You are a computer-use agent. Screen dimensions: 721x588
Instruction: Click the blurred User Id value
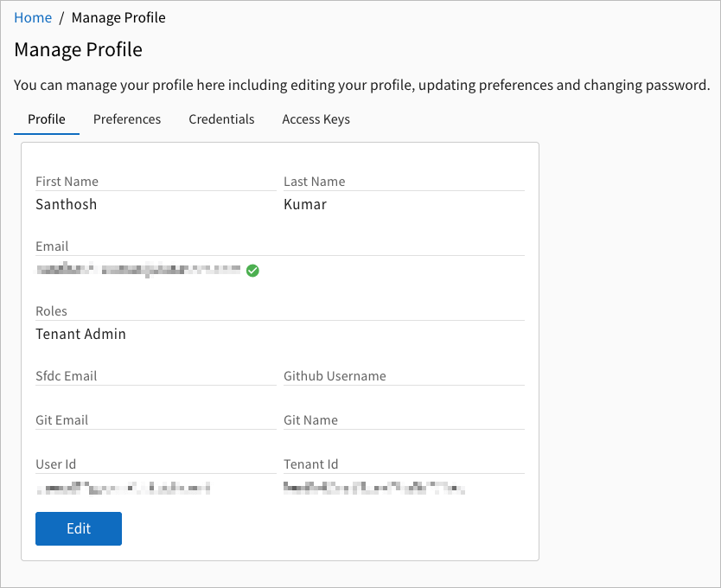[123, 489]
